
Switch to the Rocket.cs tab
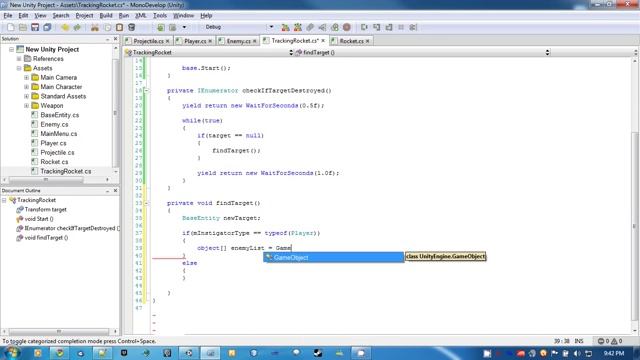tap(351, 41)
